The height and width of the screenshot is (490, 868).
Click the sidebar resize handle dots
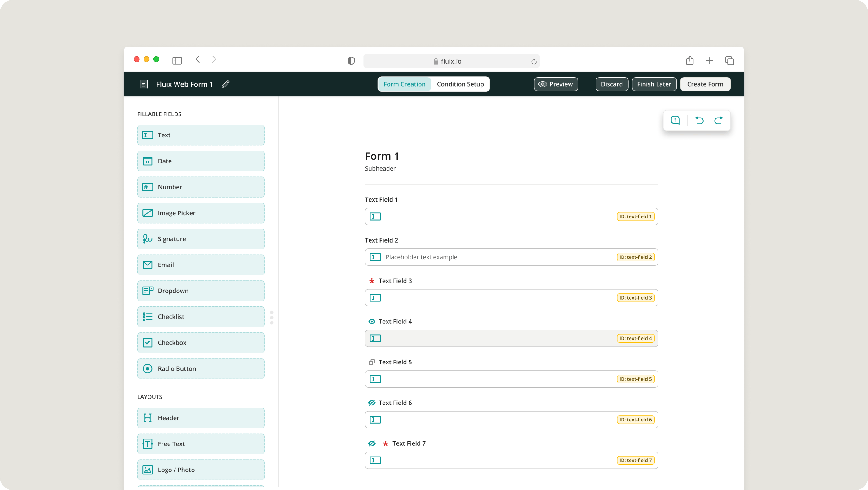click(x=272, y=318)
